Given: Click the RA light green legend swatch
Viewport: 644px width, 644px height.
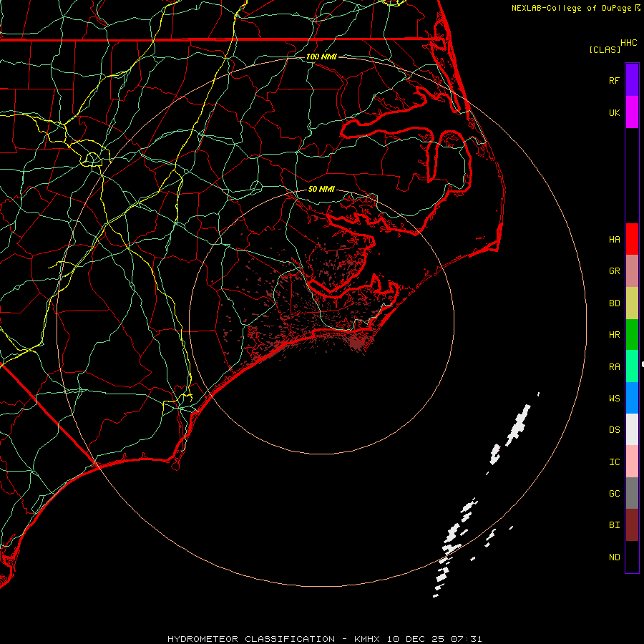Looking at the screenshot, I should pyautogui.click(x=632, y=366).
